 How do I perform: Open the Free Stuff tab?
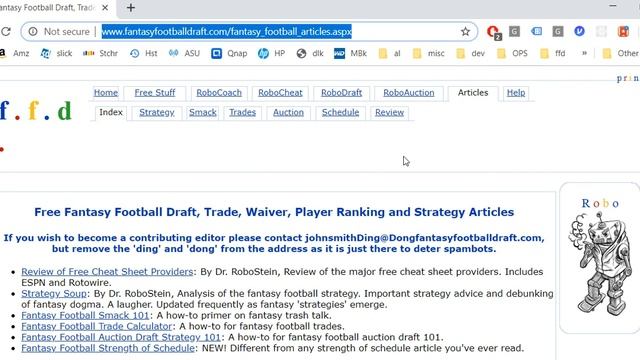pyautogui.click(x=155, y=93)
